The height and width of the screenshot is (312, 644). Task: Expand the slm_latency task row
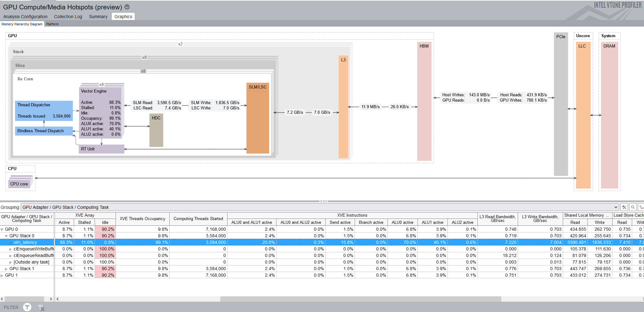click(11, 243)
